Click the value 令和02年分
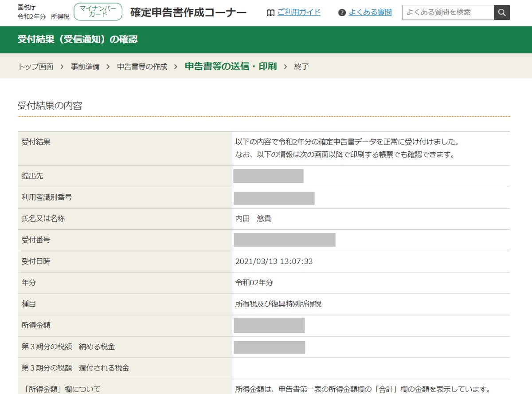532x394 pixels. point(254,283)
